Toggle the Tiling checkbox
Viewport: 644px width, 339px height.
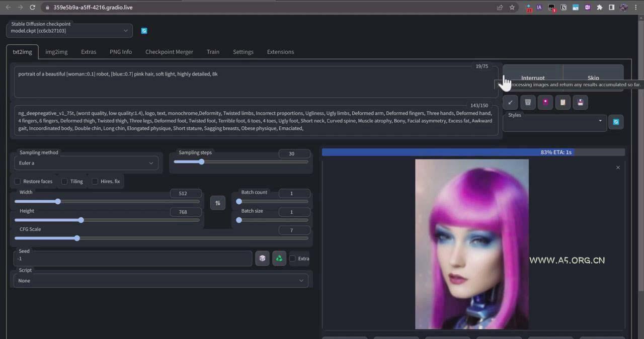pyautogui.click(x=64, y=181)
